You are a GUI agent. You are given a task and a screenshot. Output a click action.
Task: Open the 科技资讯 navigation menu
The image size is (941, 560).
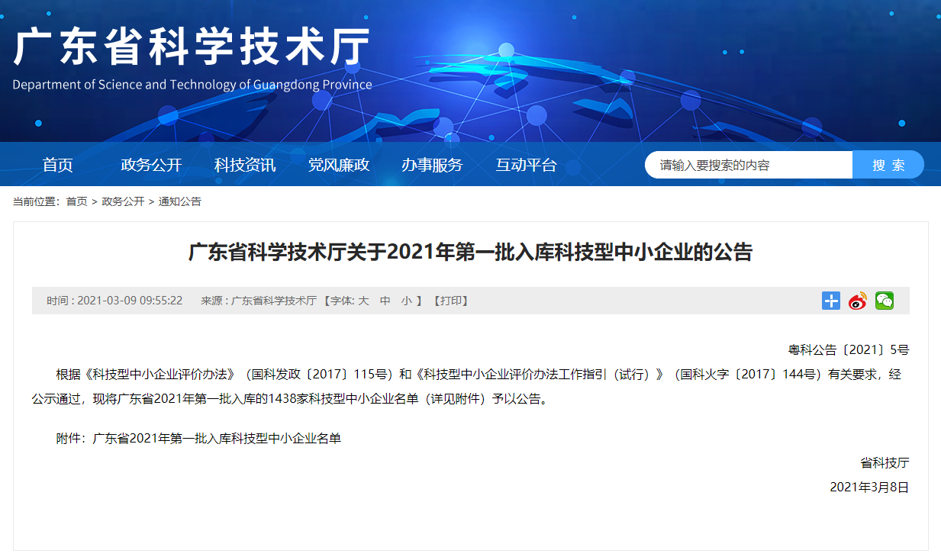tap(244, 164)
